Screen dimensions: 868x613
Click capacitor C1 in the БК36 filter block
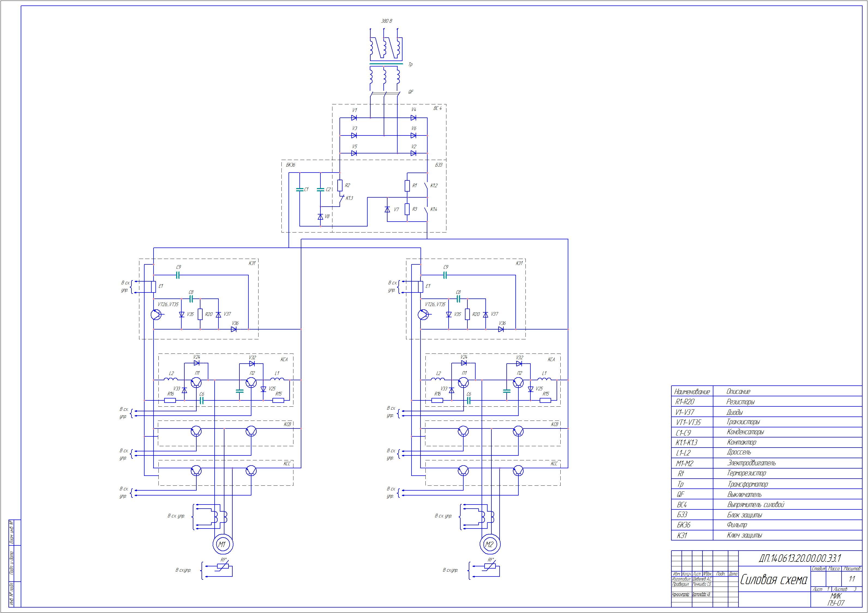tap(300, 189)
